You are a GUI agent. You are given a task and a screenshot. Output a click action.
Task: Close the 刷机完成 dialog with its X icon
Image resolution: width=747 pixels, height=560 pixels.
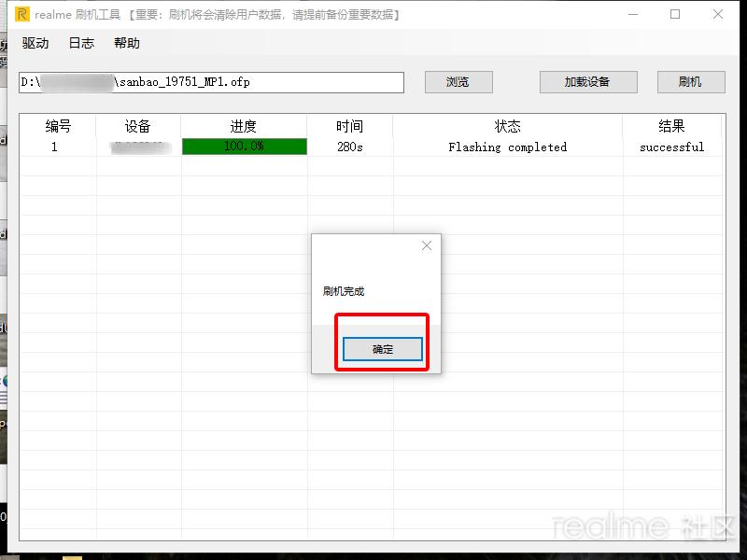click(x=427, y=245)
